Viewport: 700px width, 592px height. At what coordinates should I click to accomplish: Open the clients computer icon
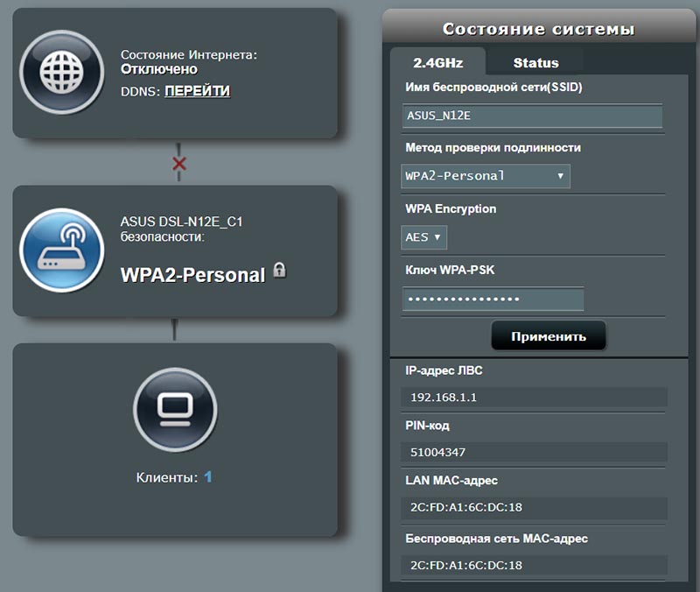pyautogui.click(x=176, y=410)
